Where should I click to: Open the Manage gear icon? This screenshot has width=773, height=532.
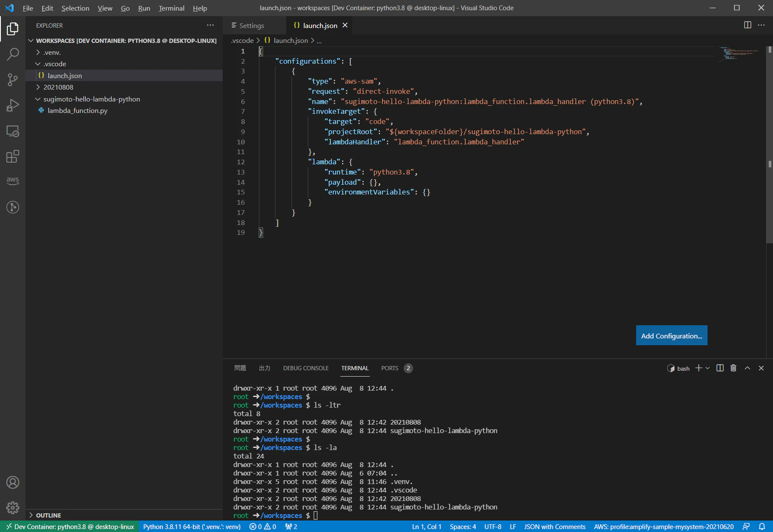tap(13, 507)
